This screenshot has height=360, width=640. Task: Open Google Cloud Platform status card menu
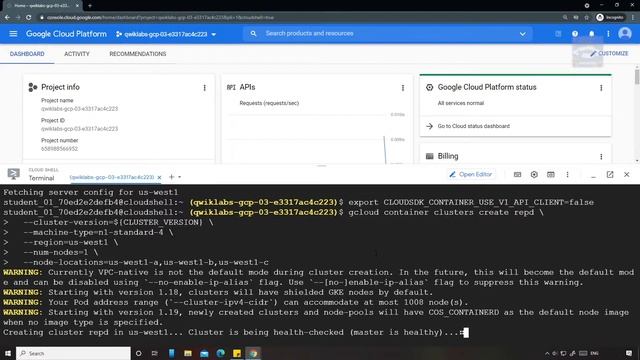[x=601, y=88]
